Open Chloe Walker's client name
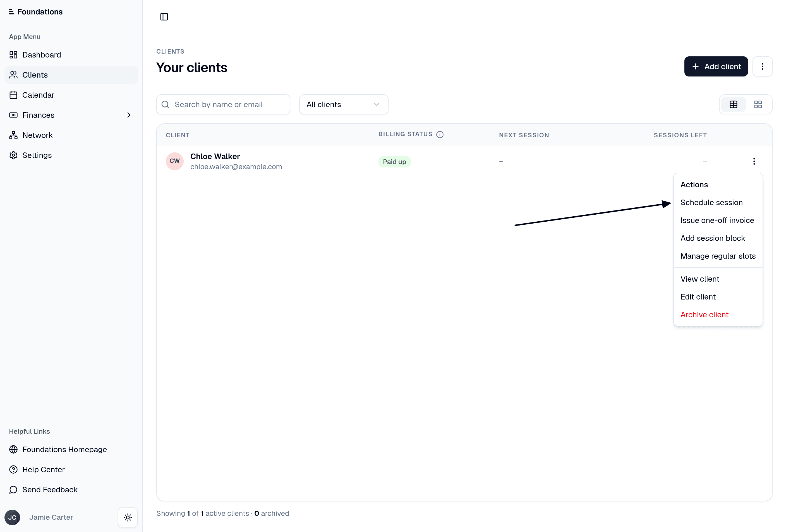This screenshot has height=532, width=786. (215, 156)
